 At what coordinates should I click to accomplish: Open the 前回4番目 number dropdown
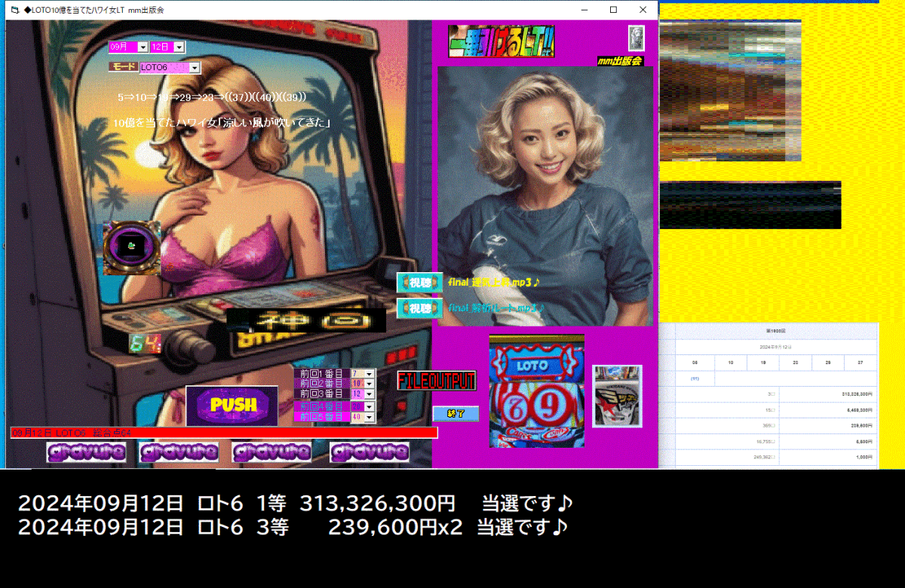[x=363, y=406]
